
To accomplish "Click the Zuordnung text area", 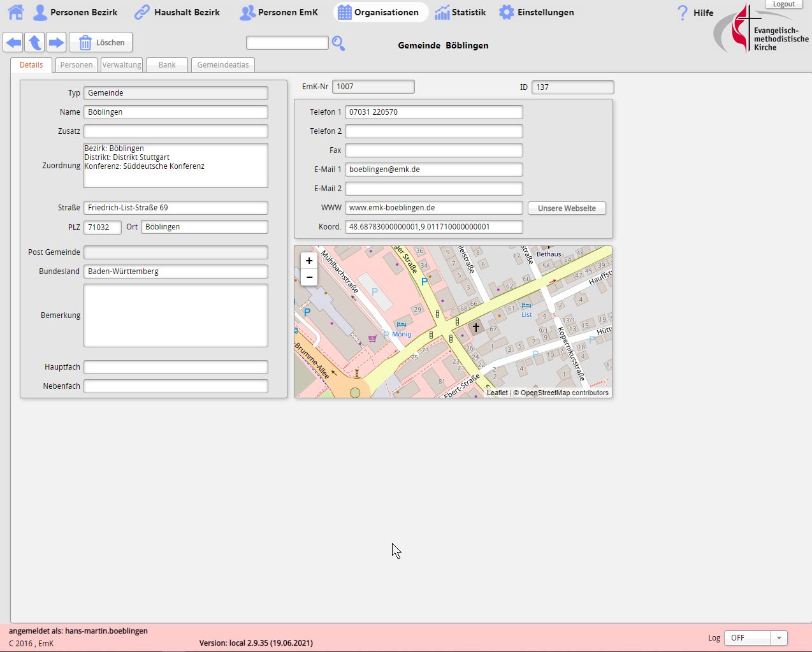I will pyautogui.click(x=176, y=166).
